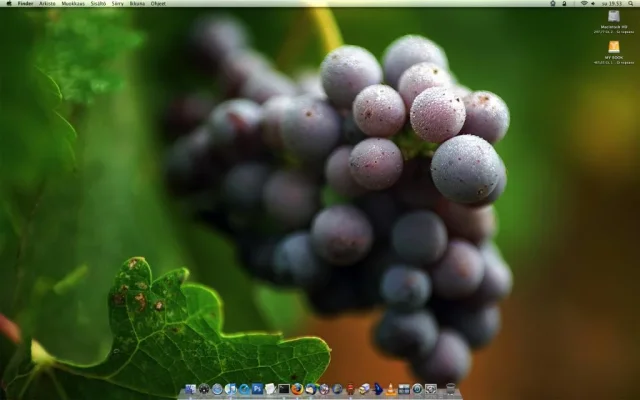640x400 pixels.
Task: Open the Ohjeet menu
Action: 158,4
